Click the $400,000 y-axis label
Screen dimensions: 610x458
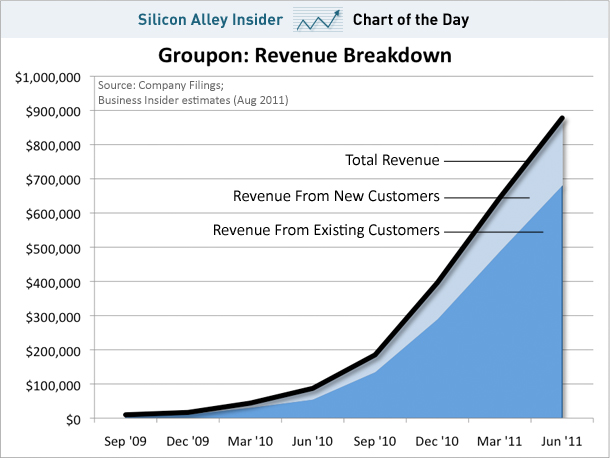click(53, 283)
